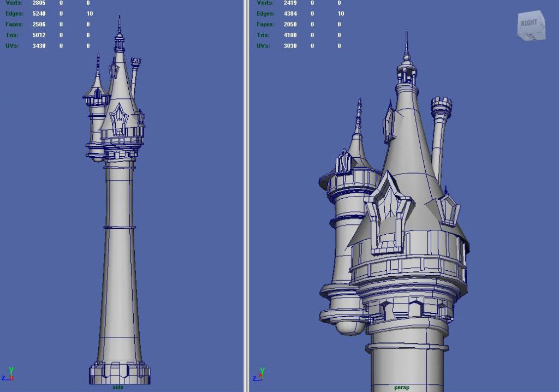559x392 pixels.
Task: Click the axis gizmo in the side view
Action: pyautogui.click(x=8, y=375)
